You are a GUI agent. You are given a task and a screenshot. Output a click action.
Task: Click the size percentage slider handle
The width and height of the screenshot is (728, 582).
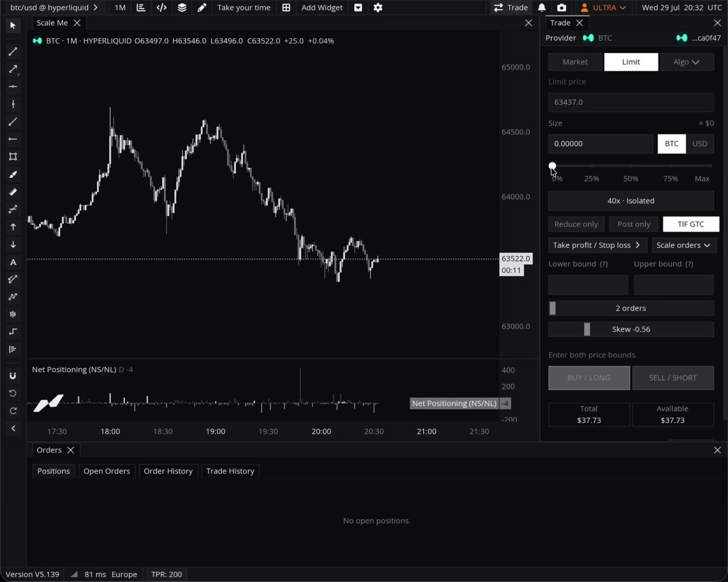[552, 166]
